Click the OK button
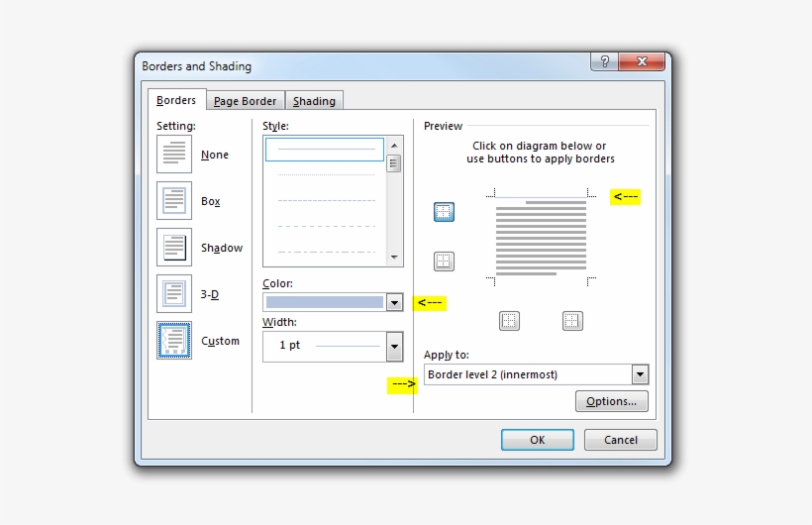This screenshot has width=812, height=525. (538, 440)
